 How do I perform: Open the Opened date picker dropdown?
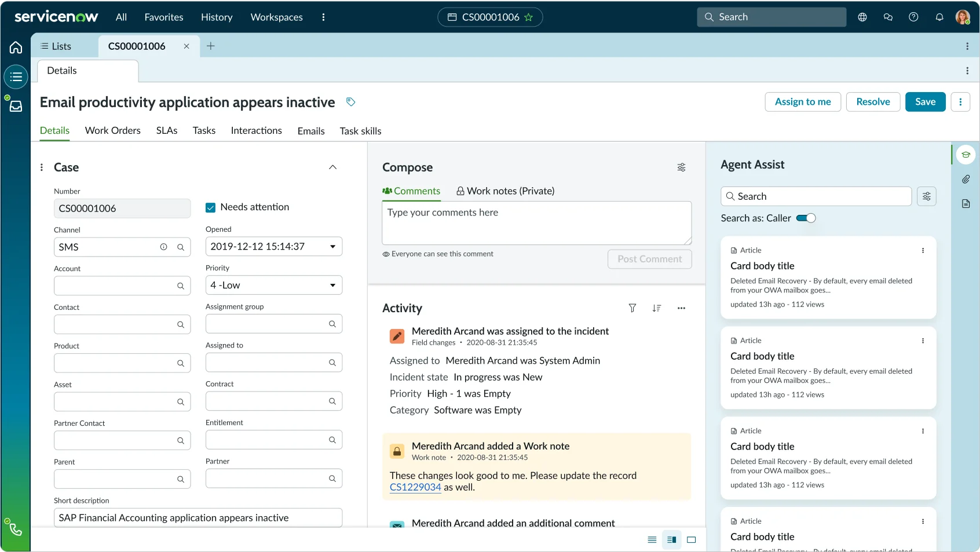333,246
